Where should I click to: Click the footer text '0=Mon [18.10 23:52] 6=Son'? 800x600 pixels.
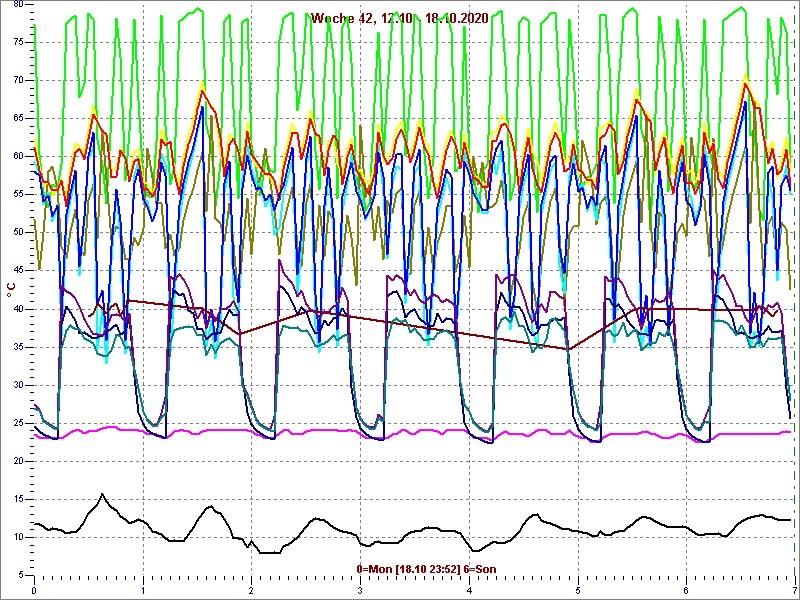tap(426, 569)
